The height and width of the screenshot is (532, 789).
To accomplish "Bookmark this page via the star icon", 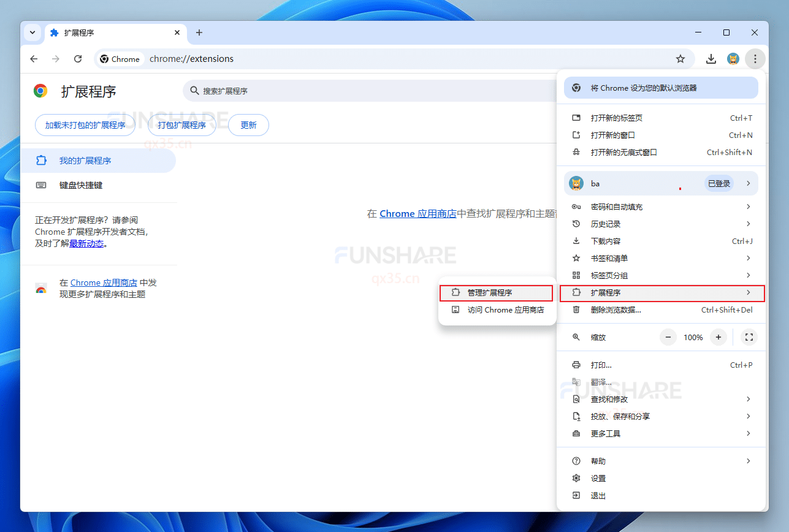I will [680, 59].
